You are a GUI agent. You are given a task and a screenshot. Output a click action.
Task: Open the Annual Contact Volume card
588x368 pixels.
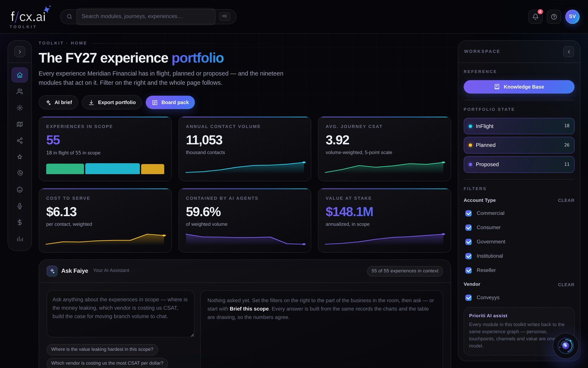pyautogui.click(x=245, y=149)
